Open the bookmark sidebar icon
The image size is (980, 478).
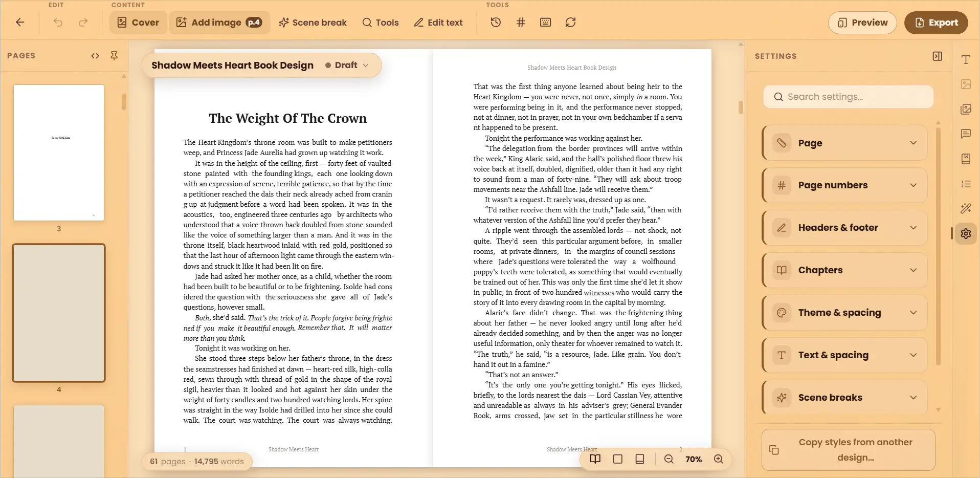(966, 159)
